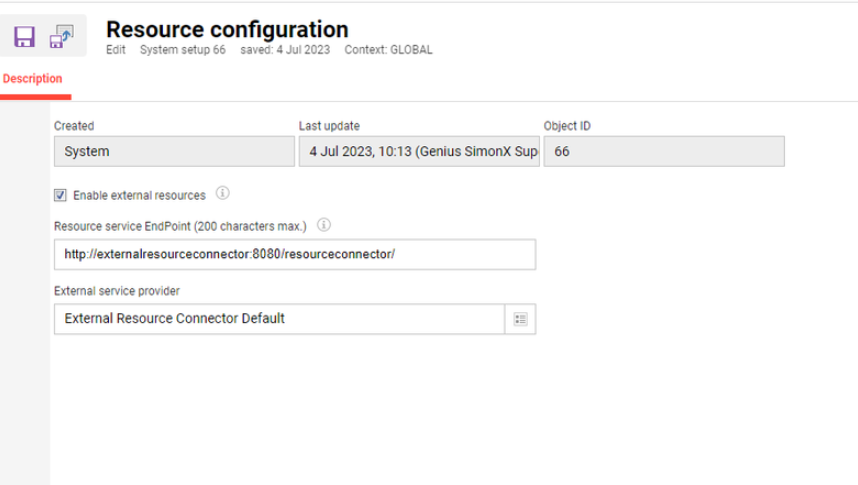
Task: Click the External service provider field
Action: coord(279,319)
